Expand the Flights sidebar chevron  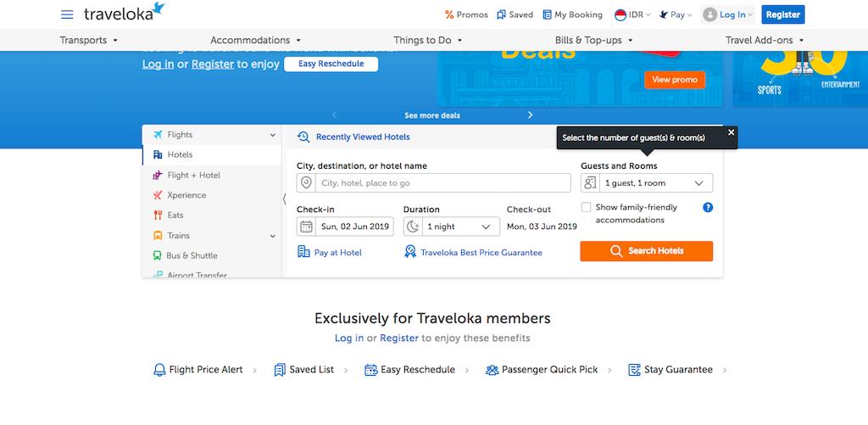[x=272, y=135]
